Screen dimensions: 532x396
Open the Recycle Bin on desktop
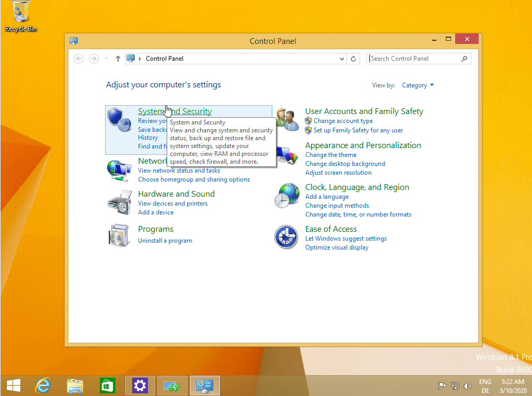point(21,16)
